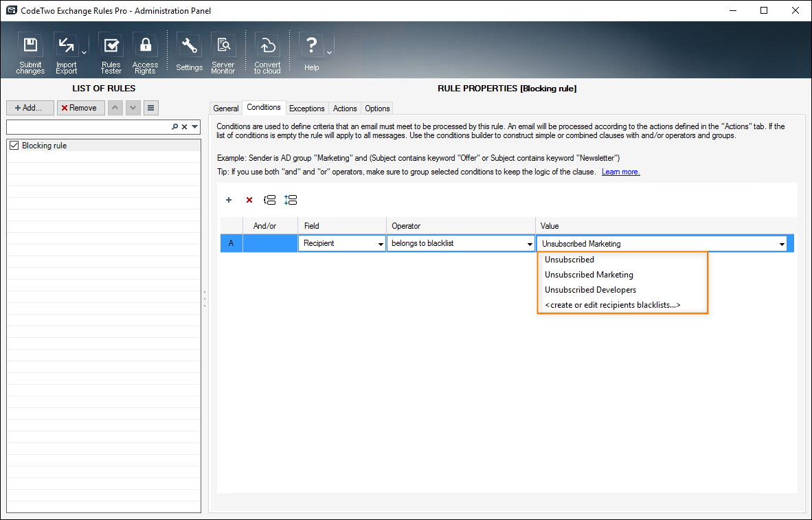The height and width of the screenshot is (520, 812).
Task: Close the Administration Panel window
Action: pyautogui.click(x=796, y=10)
